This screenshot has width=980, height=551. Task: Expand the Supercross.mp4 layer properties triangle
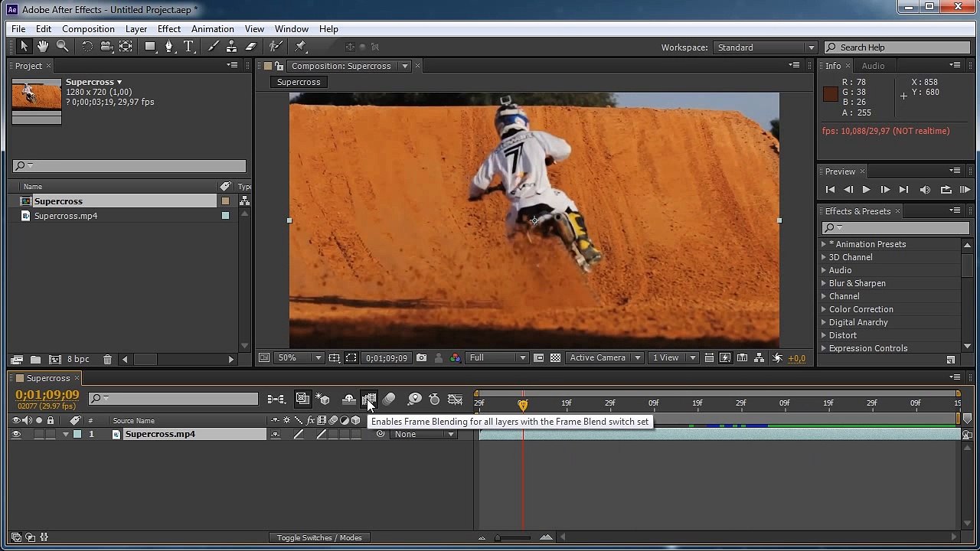tap(66, 434)
